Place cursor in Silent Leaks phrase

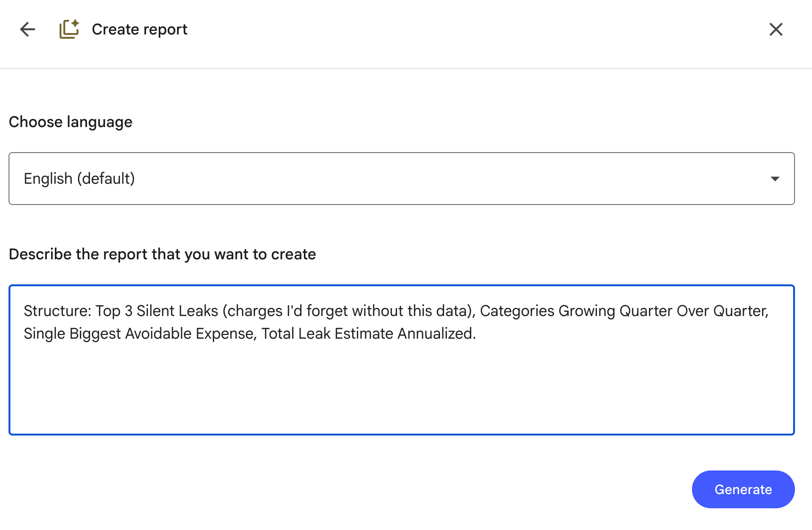click(x=177, y=311)
